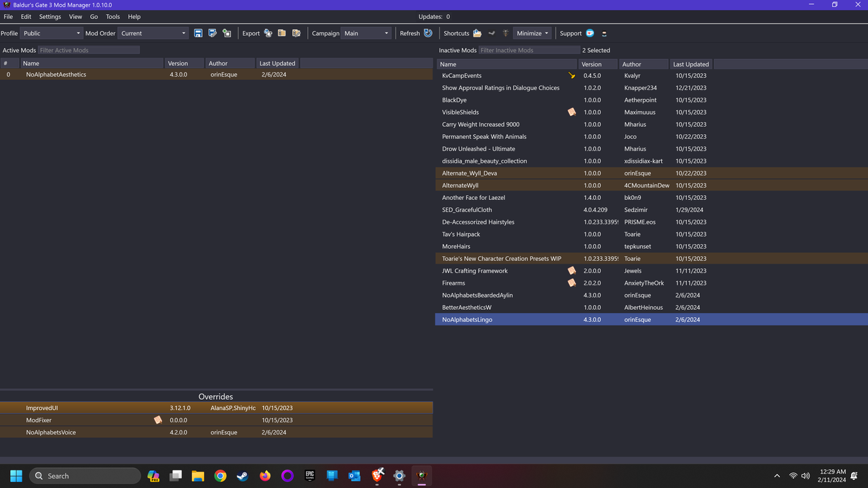Click the notes icon next to ModFixer

pos(158,420)
